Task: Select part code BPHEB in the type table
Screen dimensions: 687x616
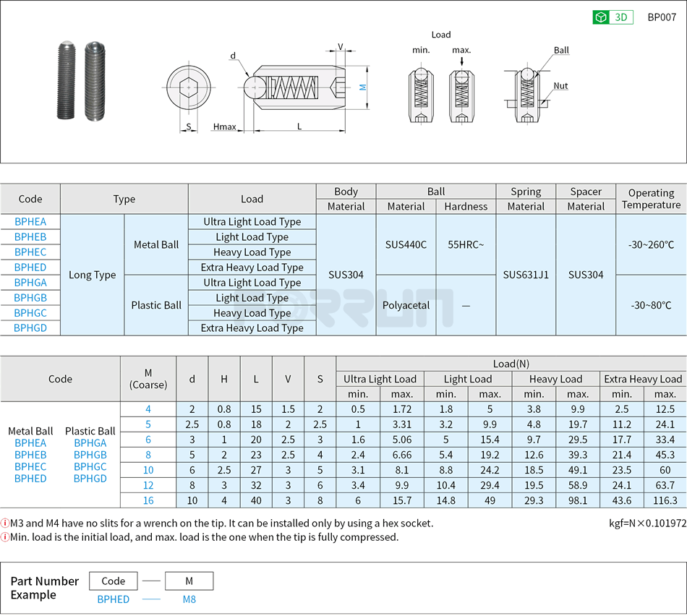Action: pyautogui.click(x=30, y=237)
